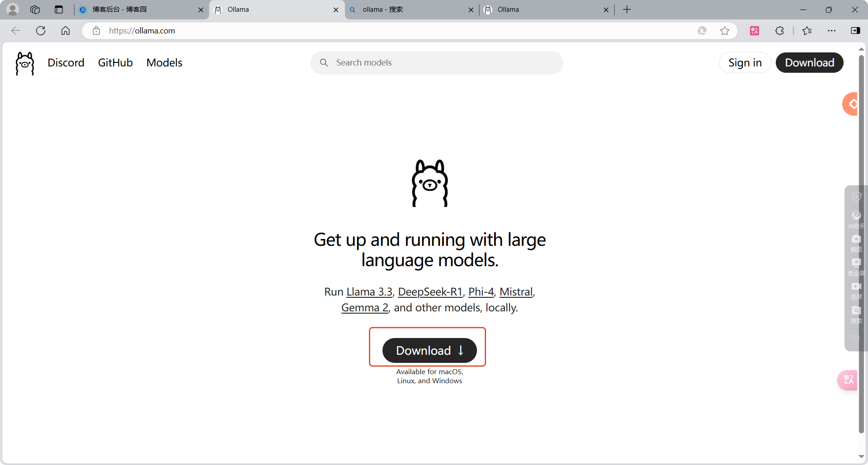Open the Llama 3.3 model link
The image size is (868, 465).
[369, 292]
